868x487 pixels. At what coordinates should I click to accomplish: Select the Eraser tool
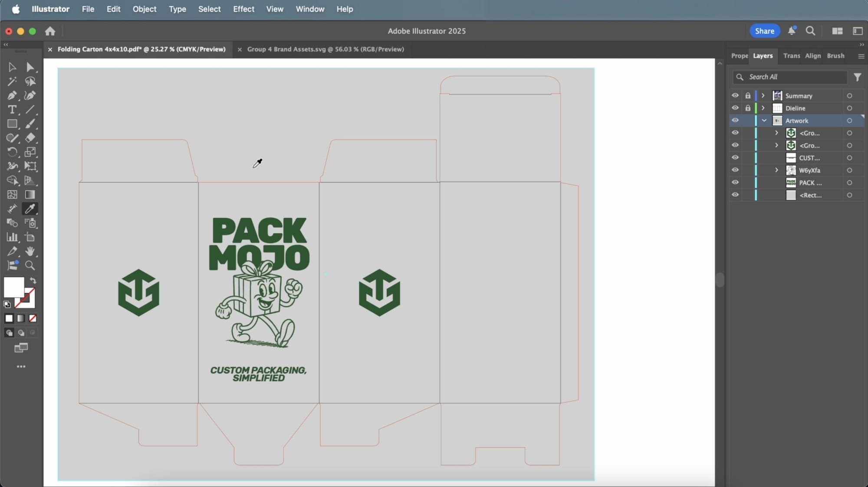[30, 138]
